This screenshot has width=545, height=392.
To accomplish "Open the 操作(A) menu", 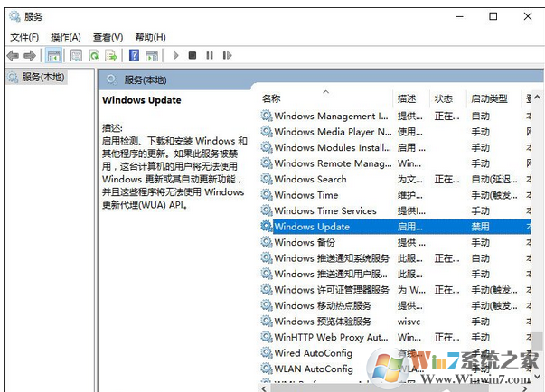I will tap(66, 37).
